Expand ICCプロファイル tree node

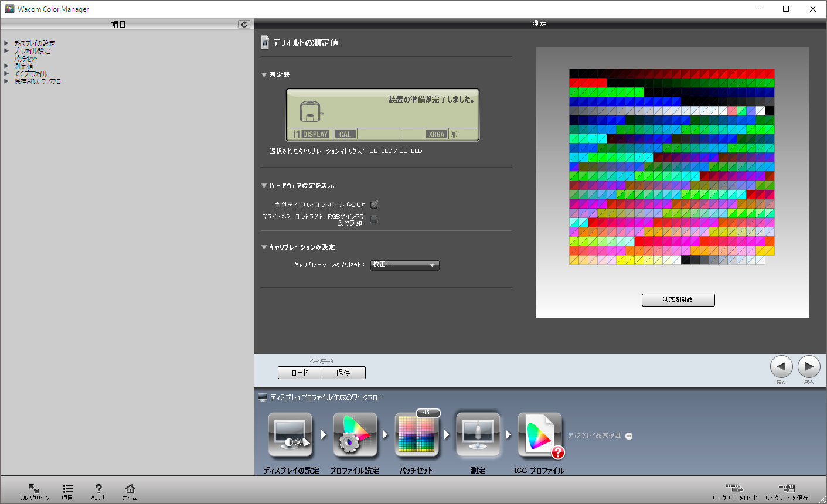[6, 74]
